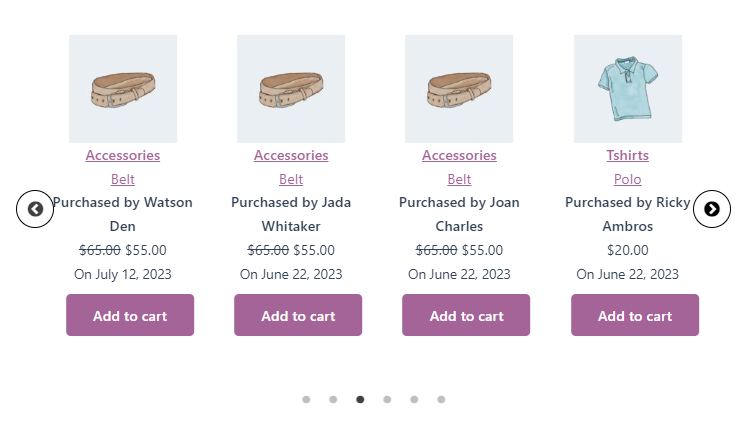
Task: Open the Polo product link
Action: click(627, 179)
